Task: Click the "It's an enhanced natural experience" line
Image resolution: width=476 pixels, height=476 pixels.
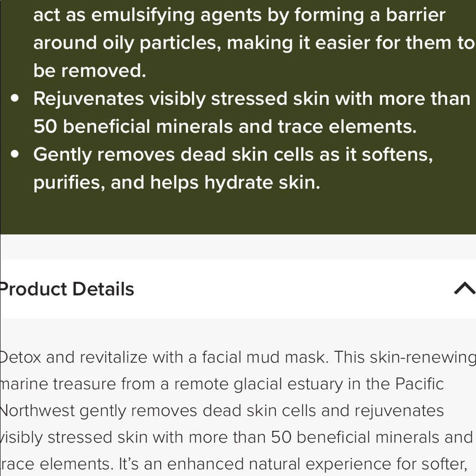Action: coord(305,464)
